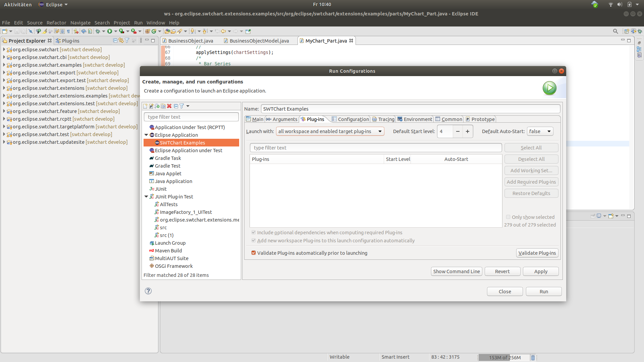The width and height of the screenshot is (644, 362).
Task: Click the filter funnel icon in dialog
Action: [182, 106]
